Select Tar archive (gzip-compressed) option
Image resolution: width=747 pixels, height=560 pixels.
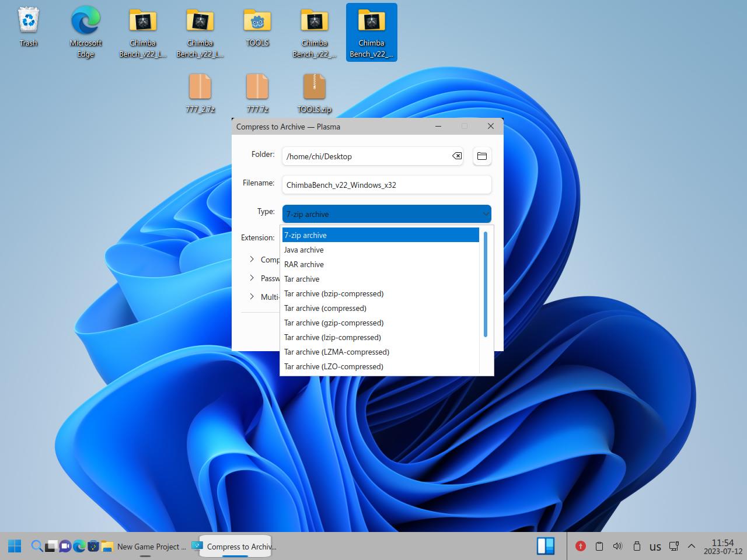334,323
